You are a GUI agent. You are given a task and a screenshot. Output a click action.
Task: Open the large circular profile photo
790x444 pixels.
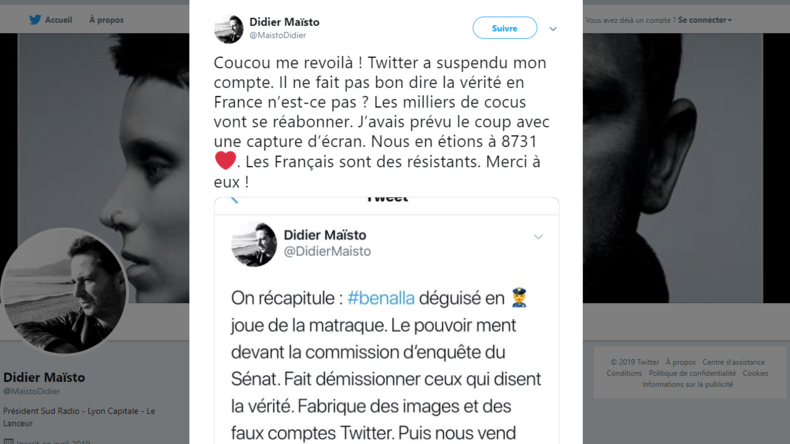(x=65, y=290)
